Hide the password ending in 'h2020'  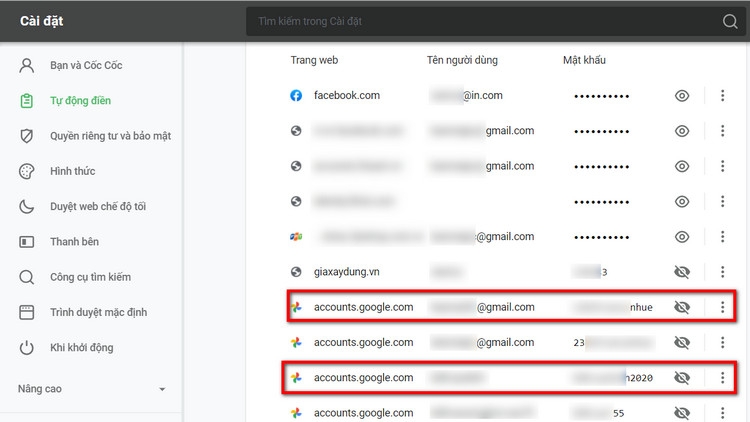(x=682, y=378)
